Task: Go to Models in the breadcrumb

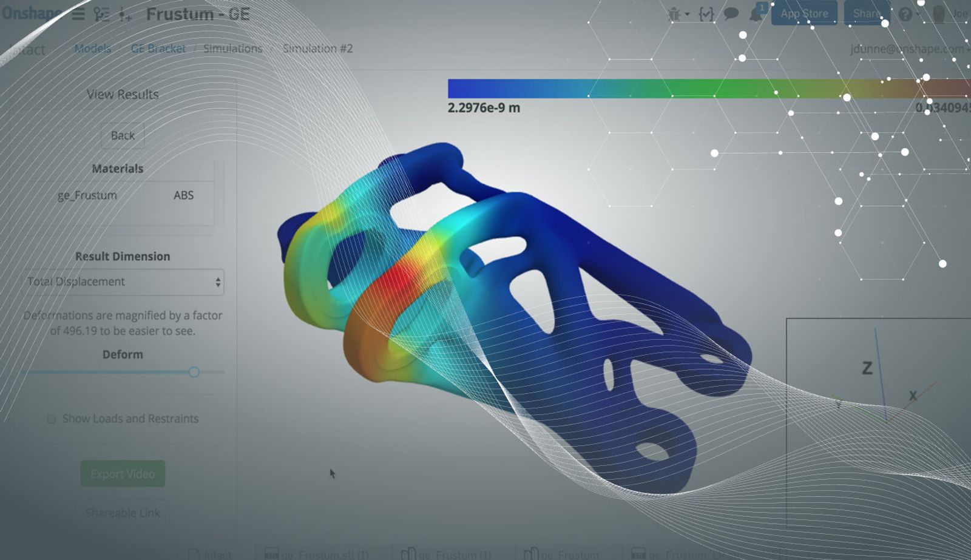Action: [x=92, y=49]
